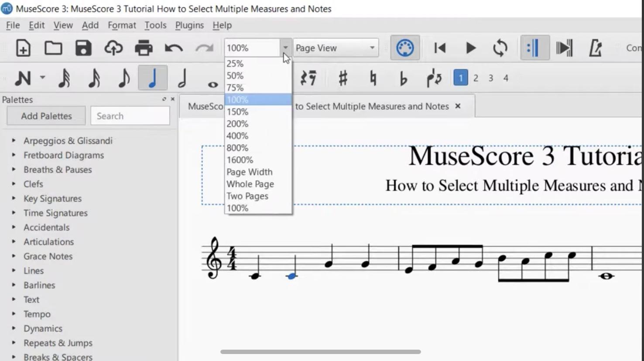
Task: Open the View menu
Action: (63, 25)
